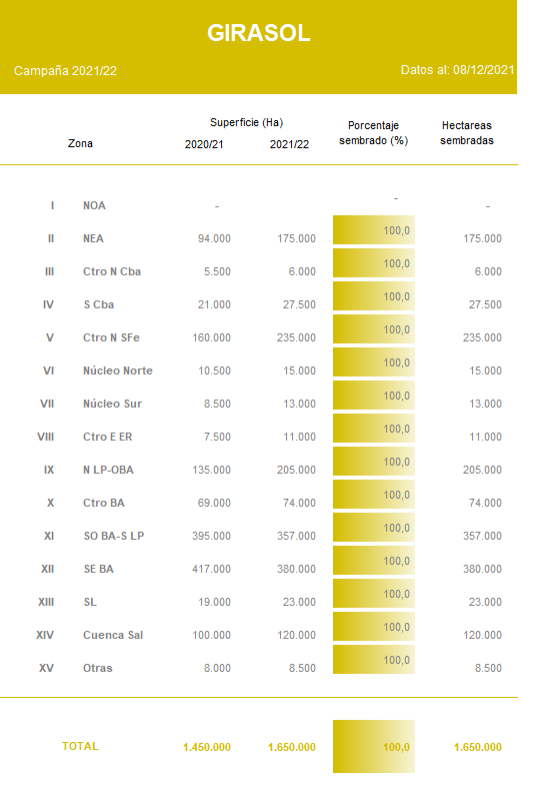
Task: Click the 1.450.000 total for 2020/21
Action: 207,747
